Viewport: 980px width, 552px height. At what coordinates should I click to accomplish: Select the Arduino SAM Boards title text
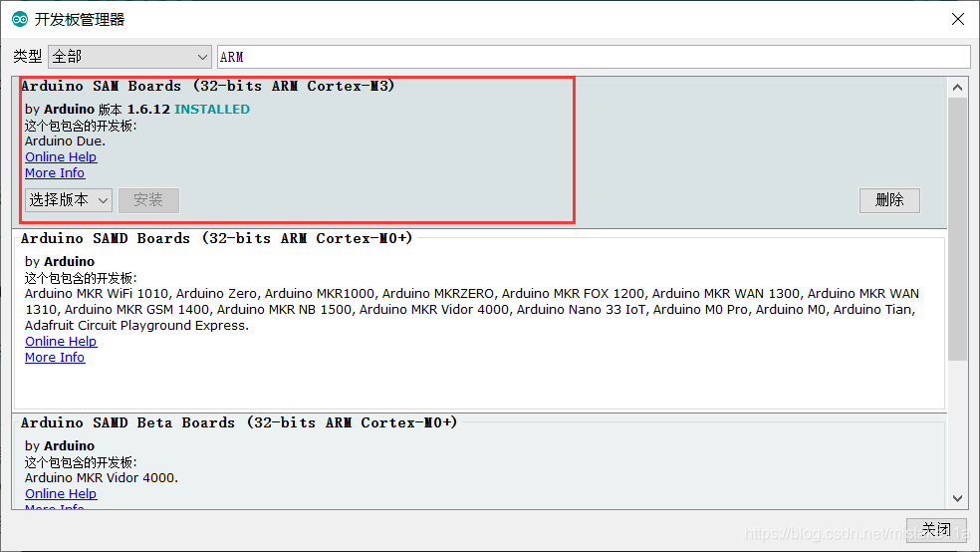[207, 87]
